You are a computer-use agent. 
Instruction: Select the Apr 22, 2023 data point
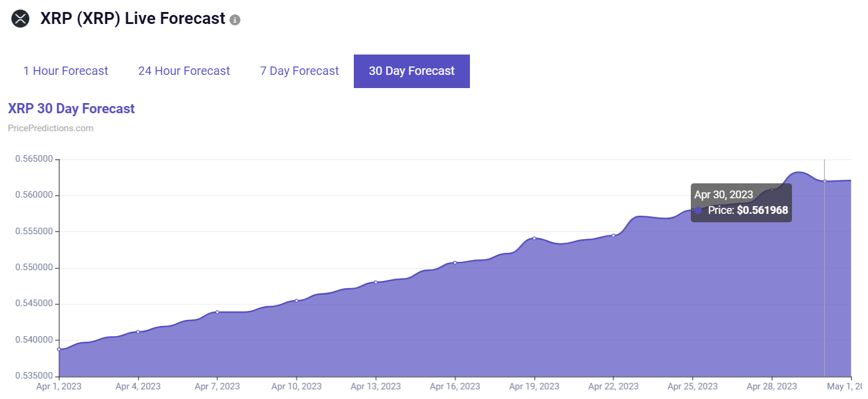tap(614, 235)
